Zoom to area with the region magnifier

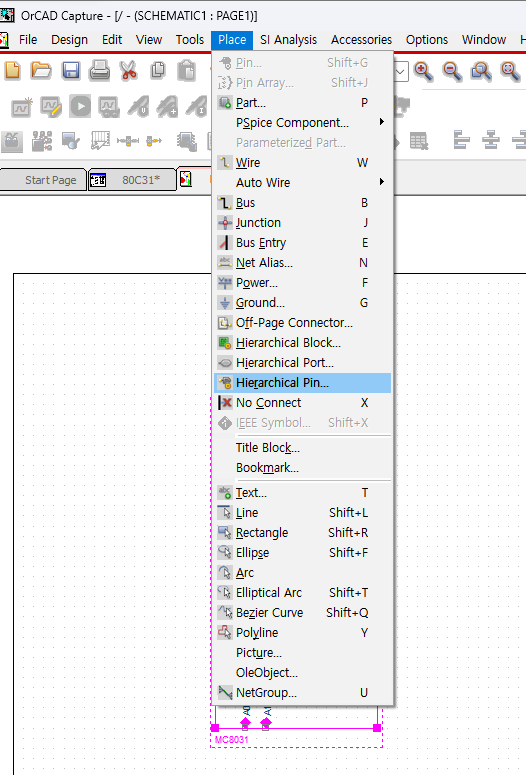click(481, 71)
